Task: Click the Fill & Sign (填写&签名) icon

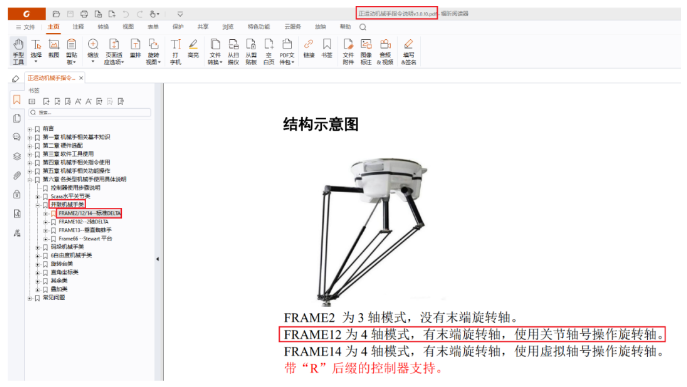Action: 408,51
